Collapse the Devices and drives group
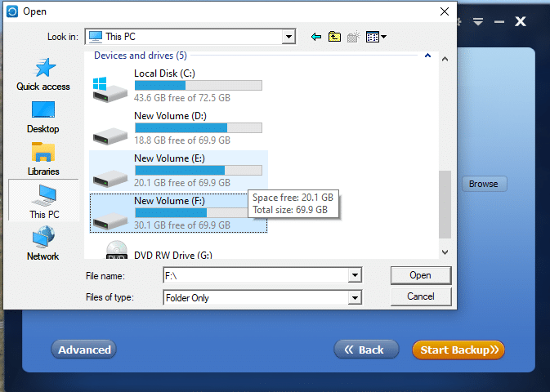Viewport: 550px width, 392px height. [427, 56]
